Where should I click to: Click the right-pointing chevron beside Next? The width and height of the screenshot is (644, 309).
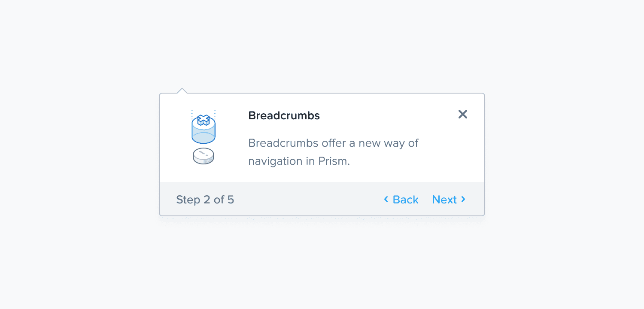point(463,199)
